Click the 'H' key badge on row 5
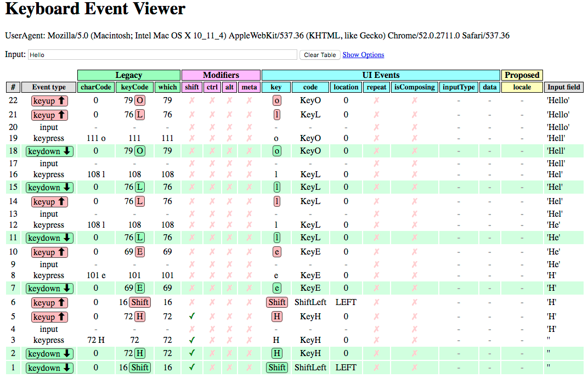588x378 pixels. point(276,317)
